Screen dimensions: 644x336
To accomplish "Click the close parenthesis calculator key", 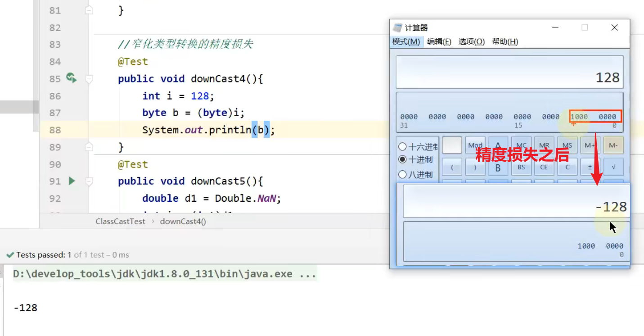I will [x=475, y=167].
